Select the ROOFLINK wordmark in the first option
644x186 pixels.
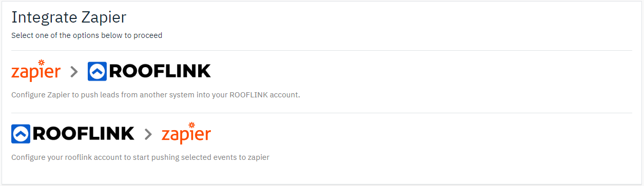pos(160,72)
